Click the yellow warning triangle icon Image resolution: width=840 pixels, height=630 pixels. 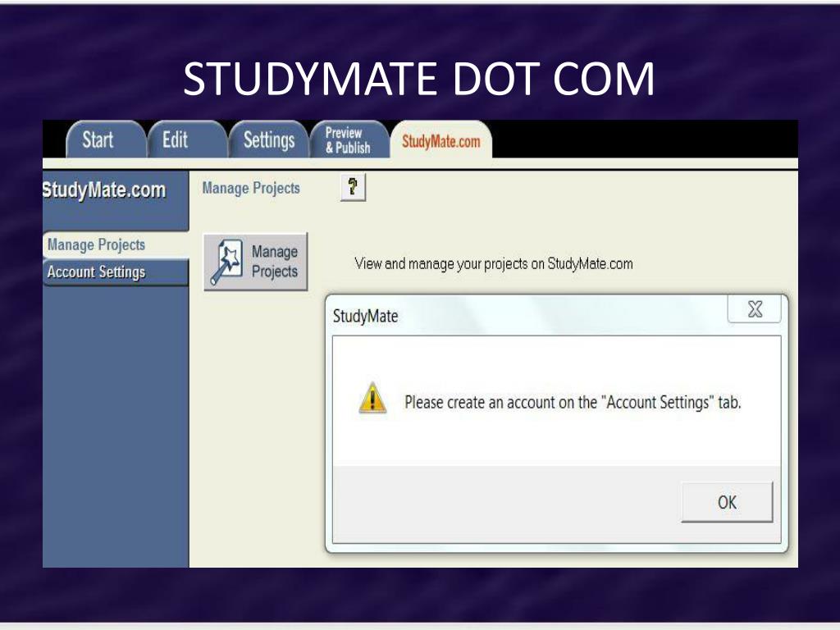372,398
